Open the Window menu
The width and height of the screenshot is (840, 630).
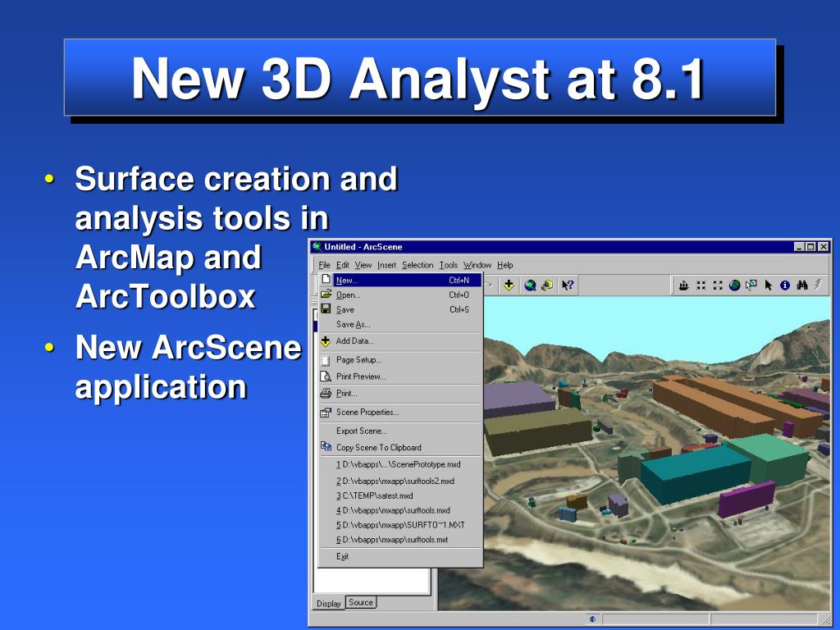[x=477, y=265]
